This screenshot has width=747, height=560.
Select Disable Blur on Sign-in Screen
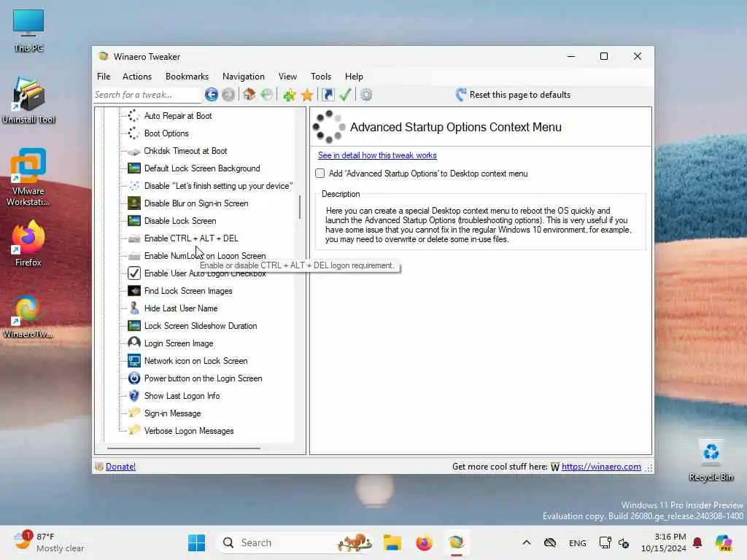pos(196,203)
